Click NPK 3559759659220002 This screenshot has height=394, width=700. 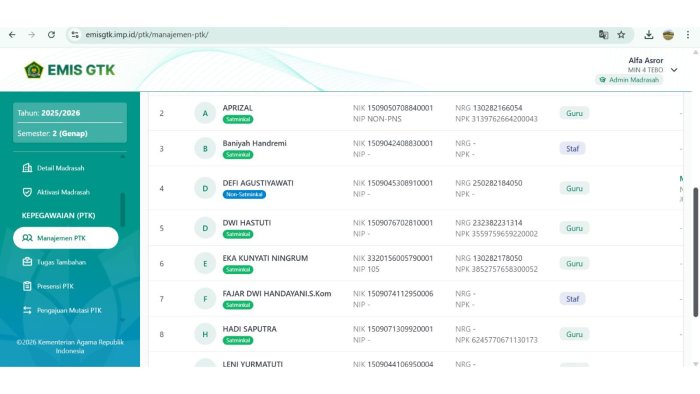coord(496,234)
